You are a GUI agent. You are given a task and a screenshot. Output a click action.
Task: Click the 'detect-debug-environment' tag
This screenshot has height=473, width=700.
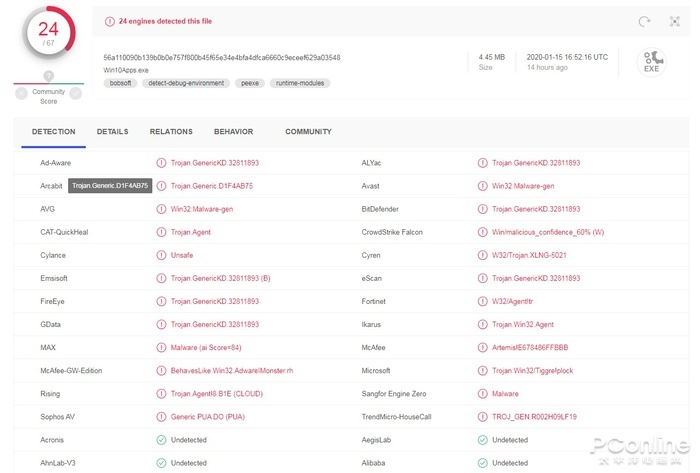point(187,84)
